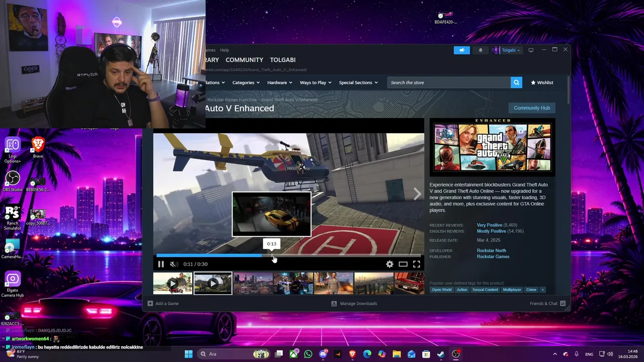
Task: Open the COMMUNITY tab in Steam
Action: tap(245, 60)
